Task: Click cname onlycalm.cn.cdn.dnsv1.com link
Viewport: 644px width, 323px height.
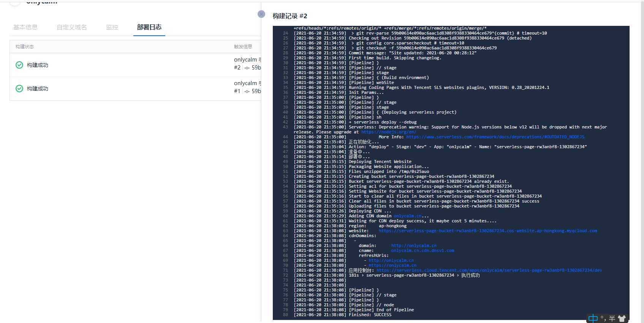Action: pos(422,250)
